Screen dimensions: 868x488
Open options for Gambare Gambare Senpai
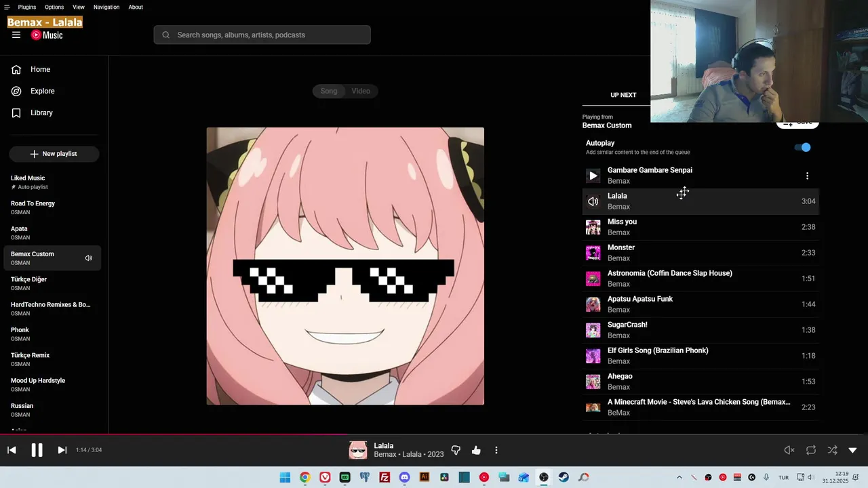[807, 176]
